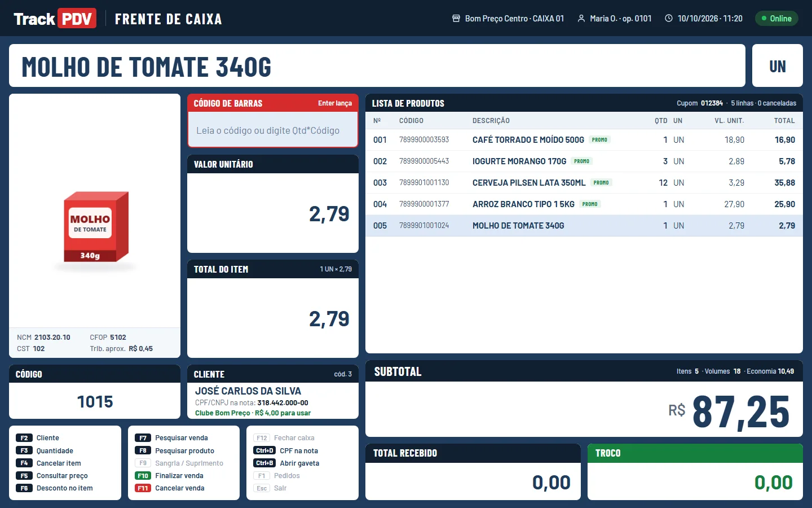Screen dimensions: 812x508
Task: Click the PROMO badge on Café Torrado row
Action: coord(599,140)
